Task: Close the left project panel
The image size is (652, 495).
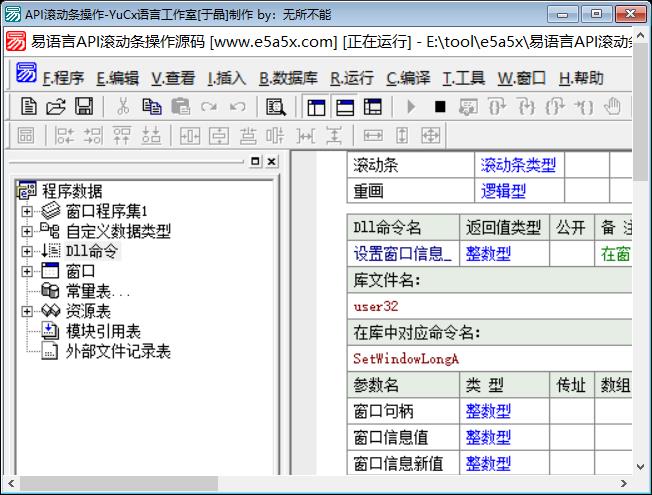Action: (271, 161)
